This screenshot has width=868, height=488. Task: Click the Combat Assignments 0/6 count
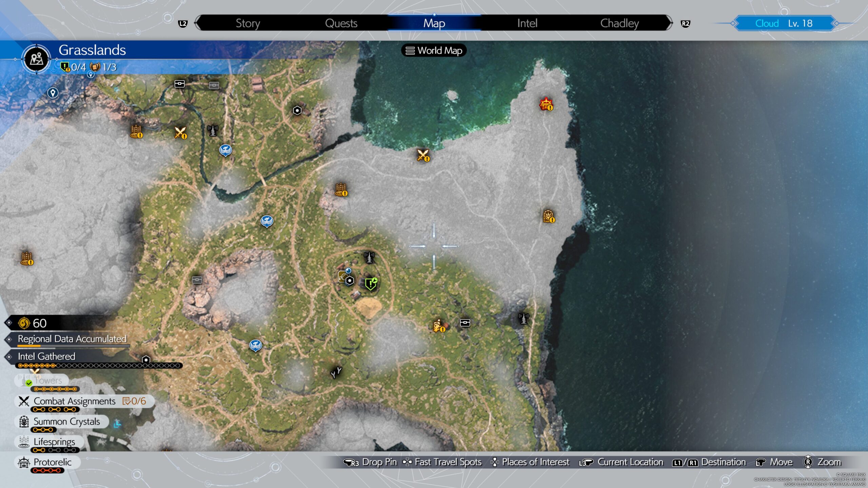point(135,401)
